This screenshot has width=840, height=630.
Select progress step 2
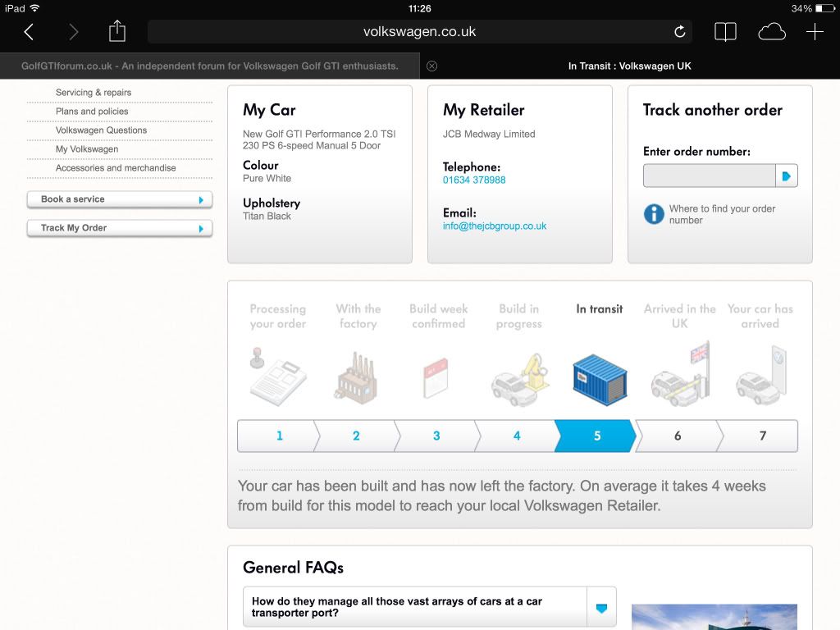(x=356, y=436)
